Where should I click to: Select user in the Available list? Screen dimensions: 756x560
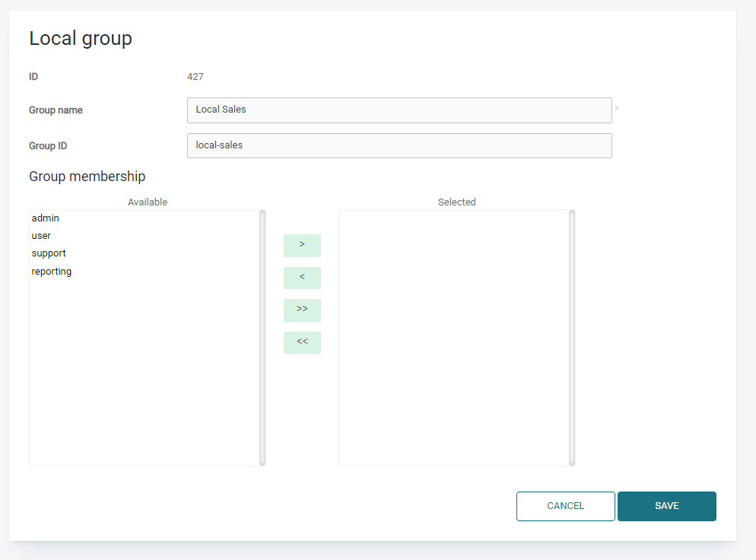(42, 236)
